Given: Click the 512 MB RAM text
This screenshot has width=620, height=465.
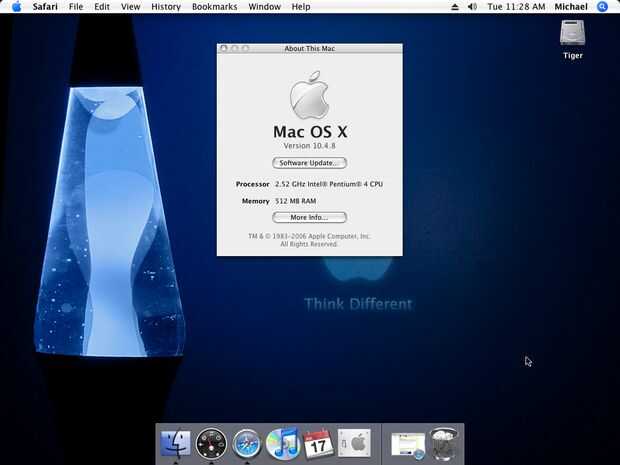Looking at the screenshot, I should point(295,201).
